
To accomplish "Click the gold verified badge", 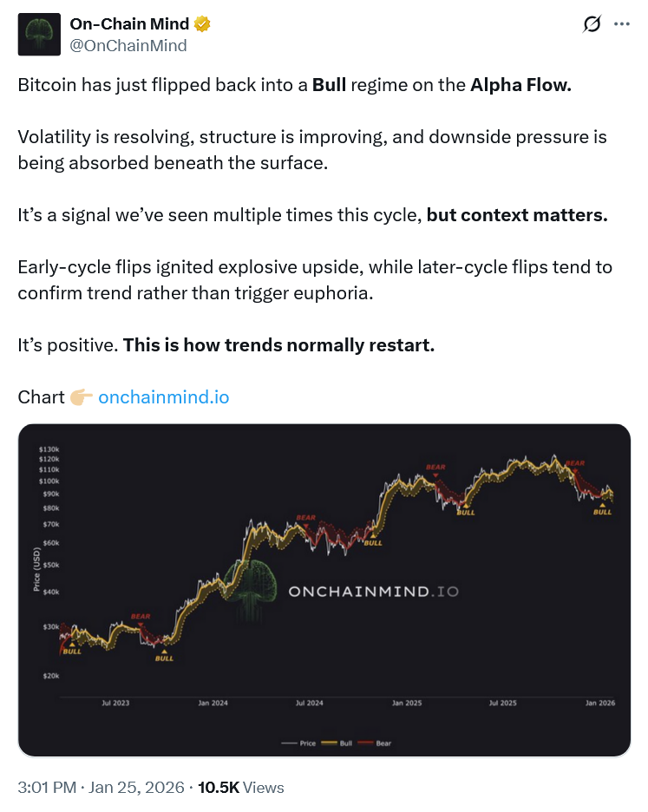I will pyautogui.click(x=203, y=24).
